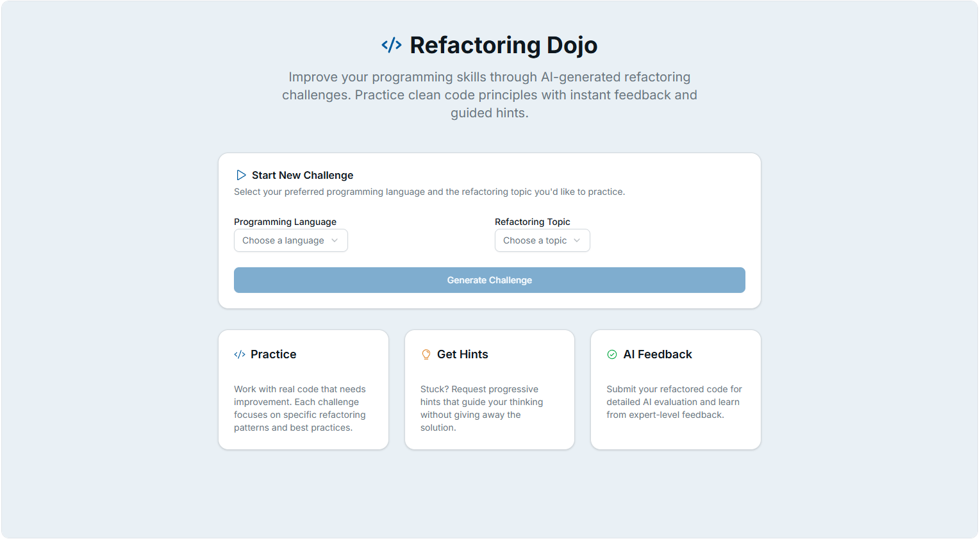Click the Refactoring Topic field label
The image size is (980, 539).
532,222
